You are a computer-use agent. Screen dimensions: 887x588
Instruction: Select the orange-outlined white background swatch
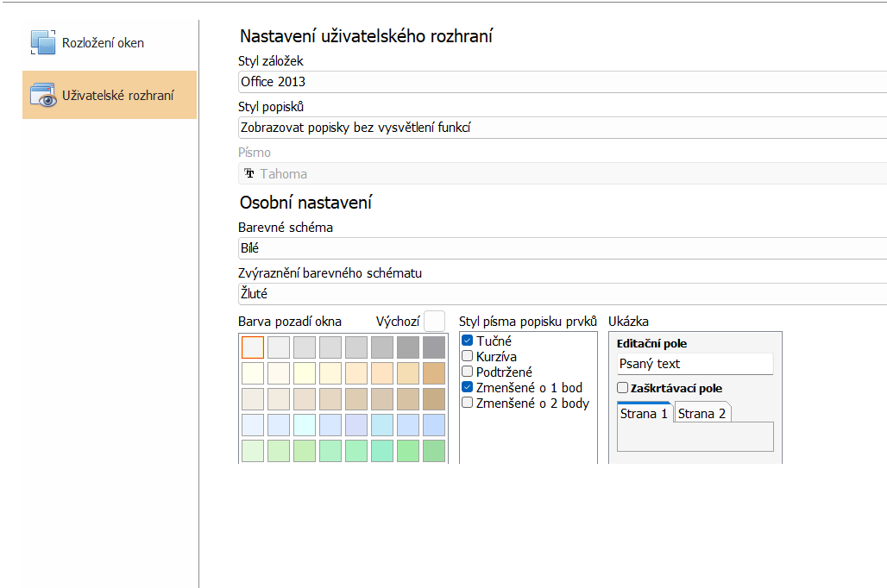point(253,347)
